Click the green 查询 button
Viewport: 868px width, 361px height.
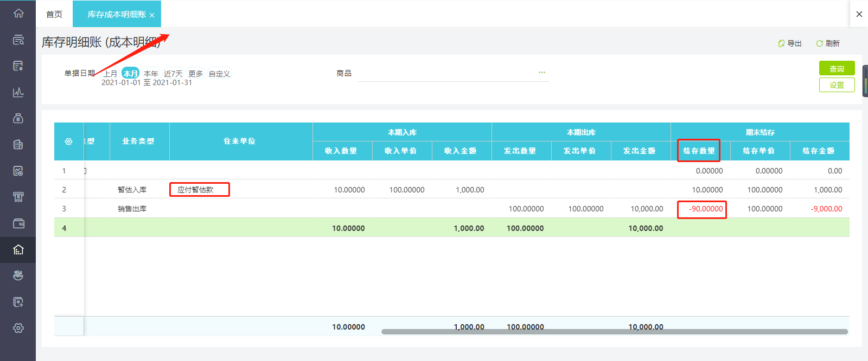coord(837,68)
